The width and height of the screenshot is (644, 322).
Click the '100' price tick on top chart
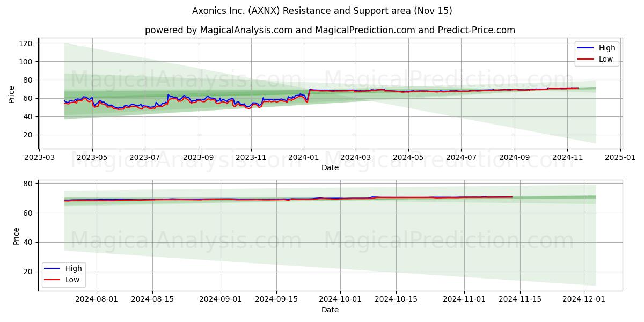27,62
